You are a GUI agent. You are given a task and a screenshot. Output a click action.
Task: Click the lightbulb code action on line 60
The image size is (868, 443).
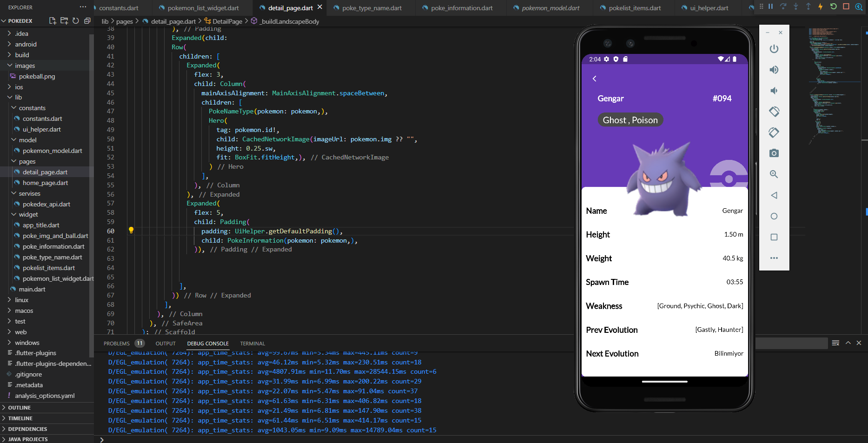(x=131, y=230)
